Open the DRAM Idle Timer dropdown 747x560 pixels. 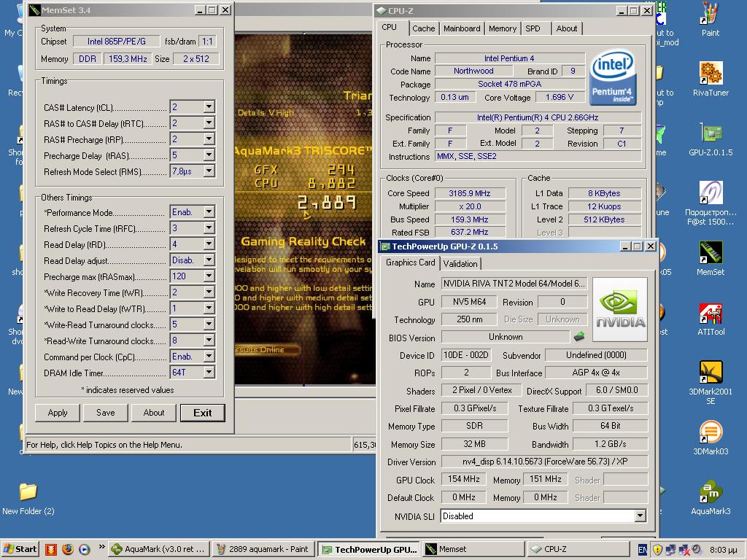pyautogui.click(x=209, y=373)
